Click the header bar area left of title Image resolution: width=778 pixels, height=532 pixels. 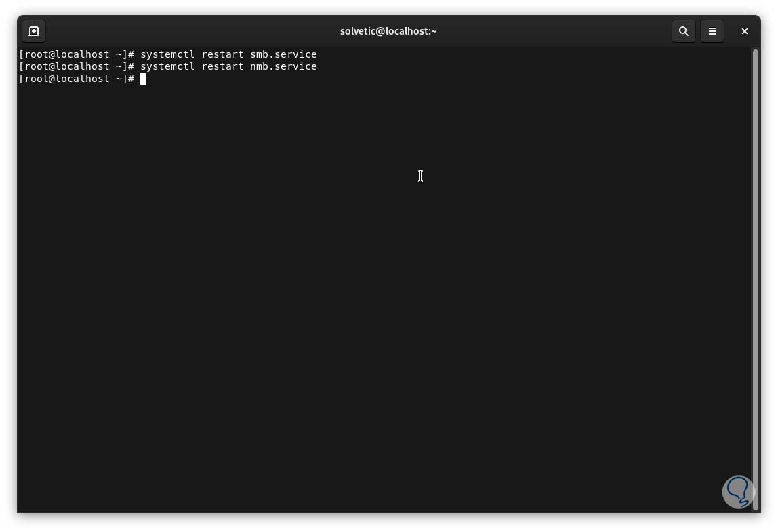click(191, 31)
